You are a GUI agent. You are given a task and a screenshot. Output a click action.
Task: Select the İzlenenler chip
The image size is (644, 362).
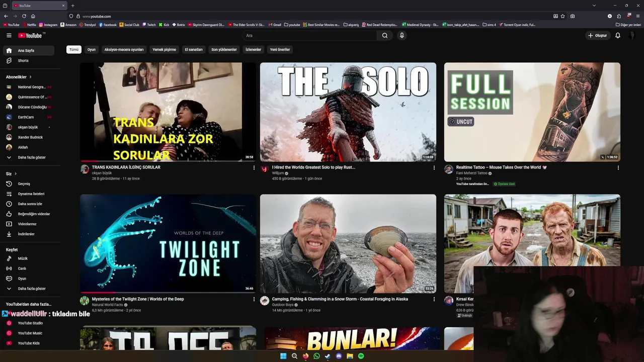tap(253, 49)
